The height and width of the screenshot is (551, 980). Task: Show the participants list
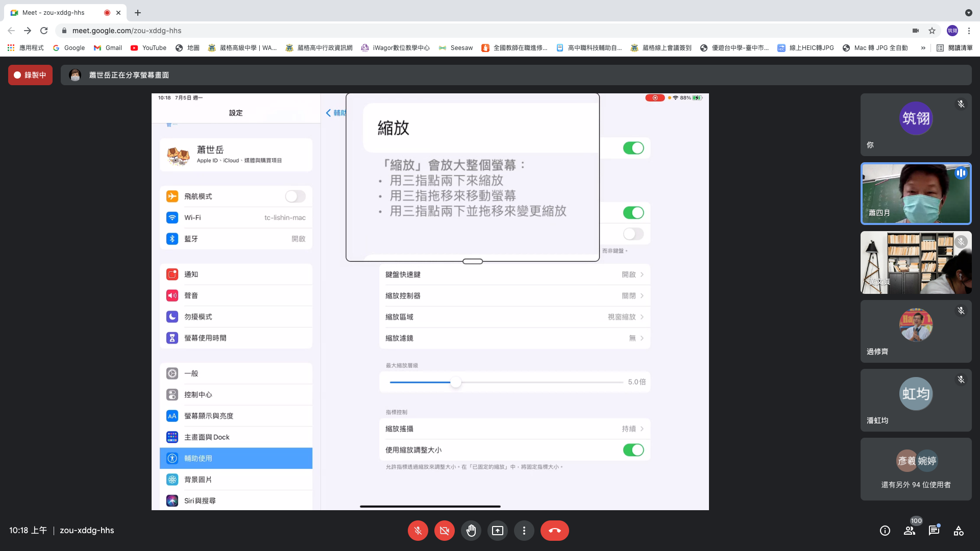tap(909, 531)
